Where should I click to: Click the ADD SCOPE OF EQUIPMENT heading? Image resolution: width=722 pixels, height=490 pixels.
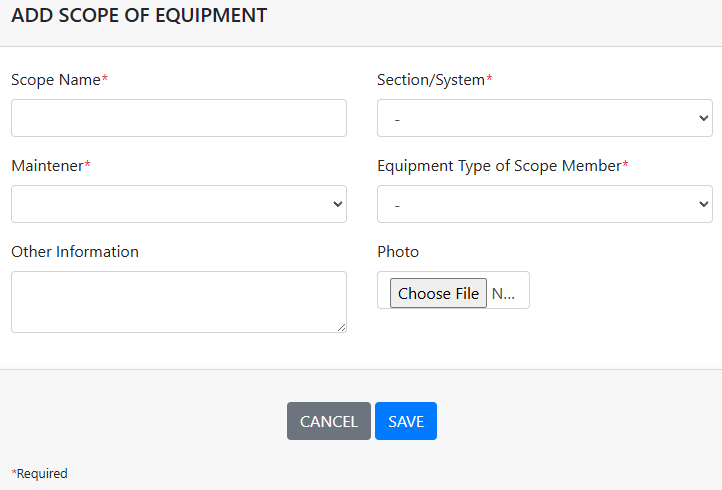pos(139,16)
